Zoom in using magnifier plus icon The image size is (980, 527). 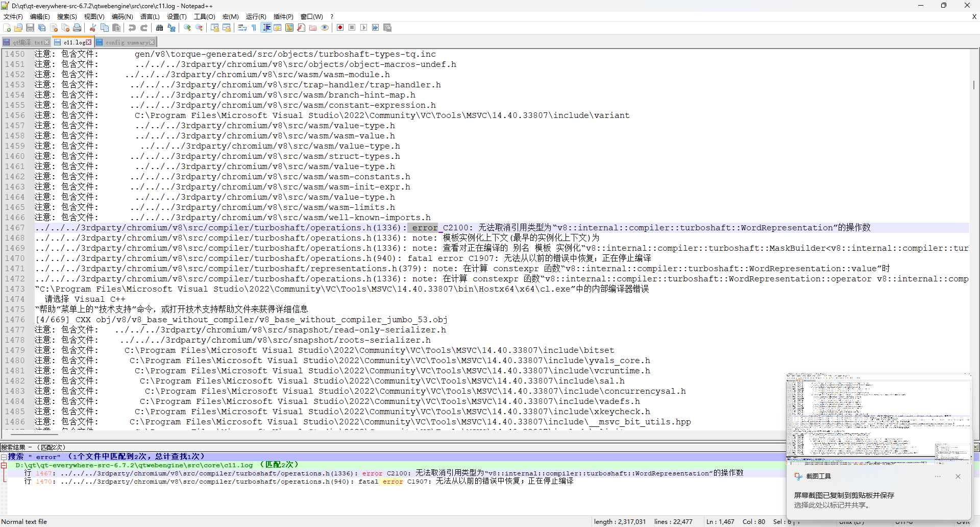tap(187, 28)
